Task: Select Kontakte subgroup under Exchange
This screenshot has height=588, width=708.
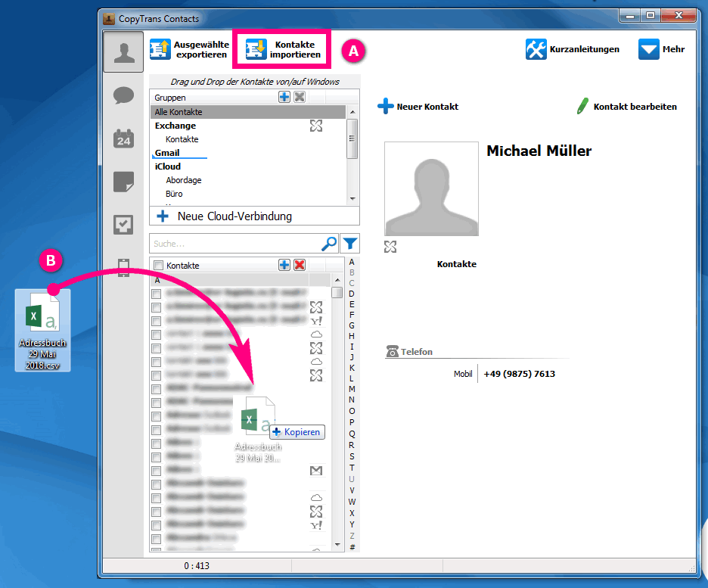Action: 182,139
